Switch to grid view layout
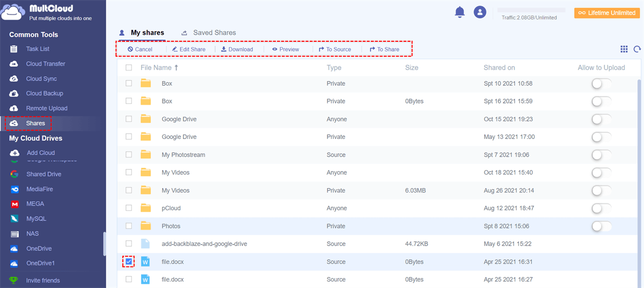Viewport: 644px width, 288px height. click(624, 49)
